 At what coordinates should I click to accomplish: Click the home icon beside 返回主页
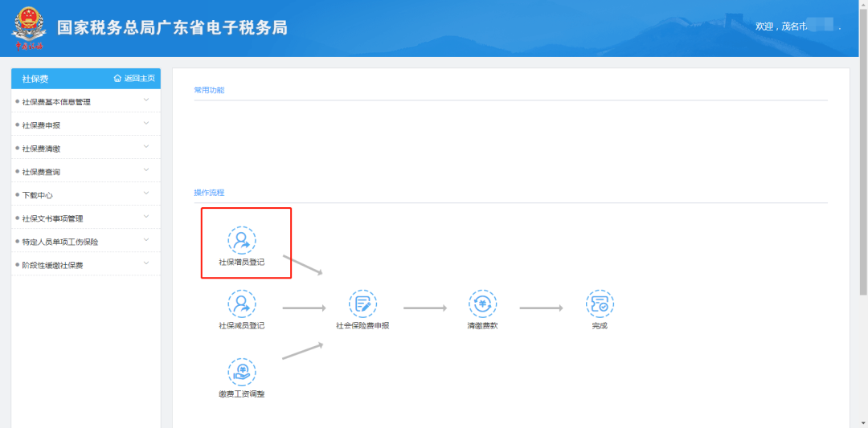point(117,79)
